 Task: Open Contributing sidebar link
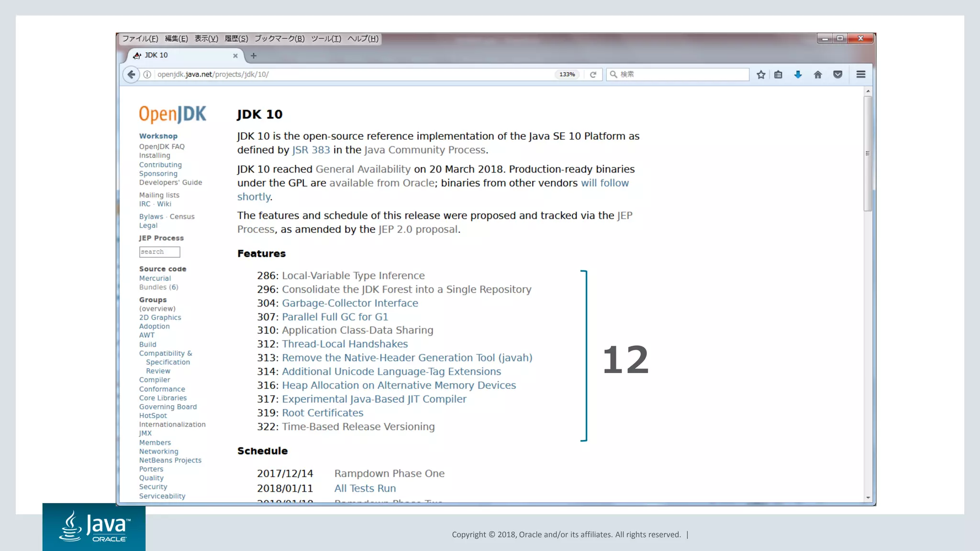point(160,165)
